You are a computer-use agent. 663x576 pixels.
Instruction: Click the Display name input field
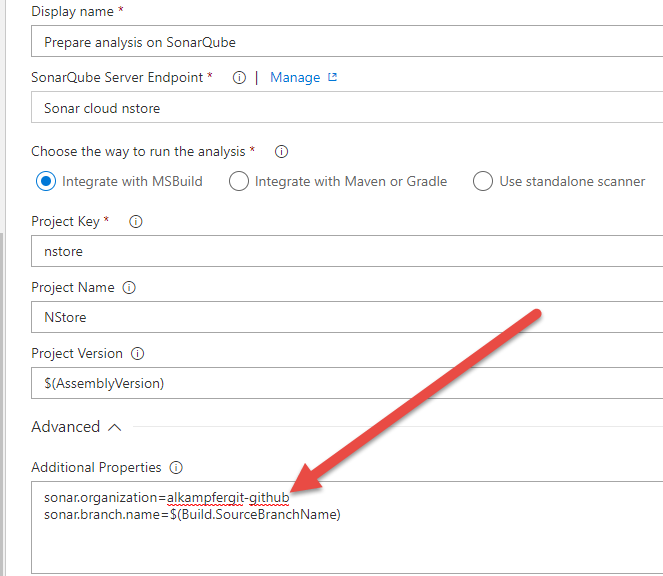click(x=347, y=41)
